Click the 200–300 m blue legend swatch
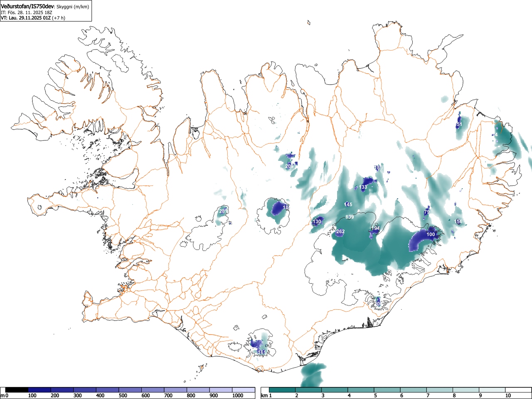The image size is (532, 399). [62, 390]
